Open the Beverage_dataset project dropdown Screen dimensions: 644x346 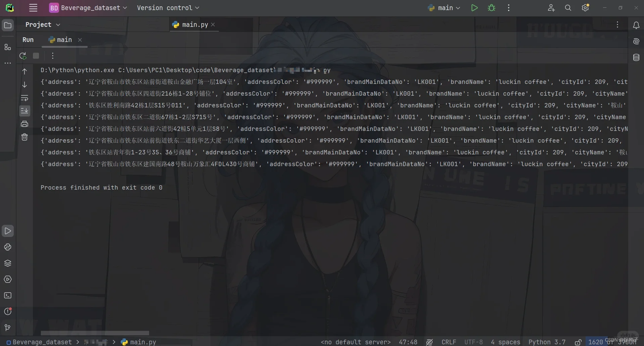pyautogui.click(x=88, y=8)
